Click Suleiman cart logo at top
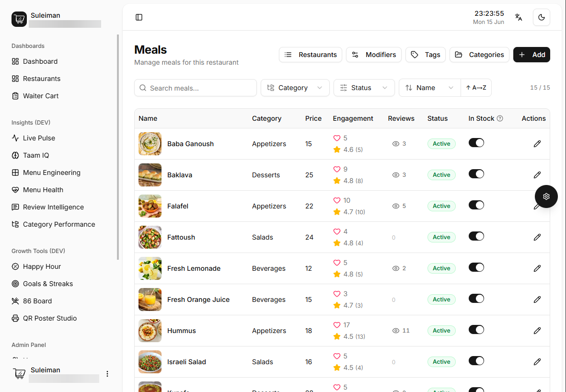566x392 pixels. tap(19, 19)
